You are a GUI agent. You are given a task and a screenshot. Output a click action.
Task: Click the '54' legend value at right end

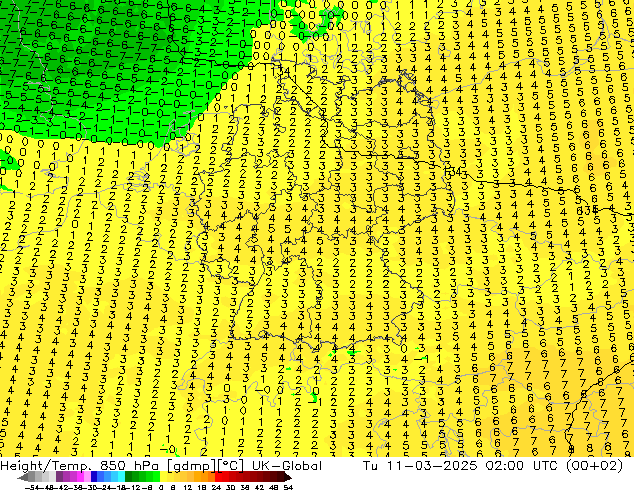288,487
